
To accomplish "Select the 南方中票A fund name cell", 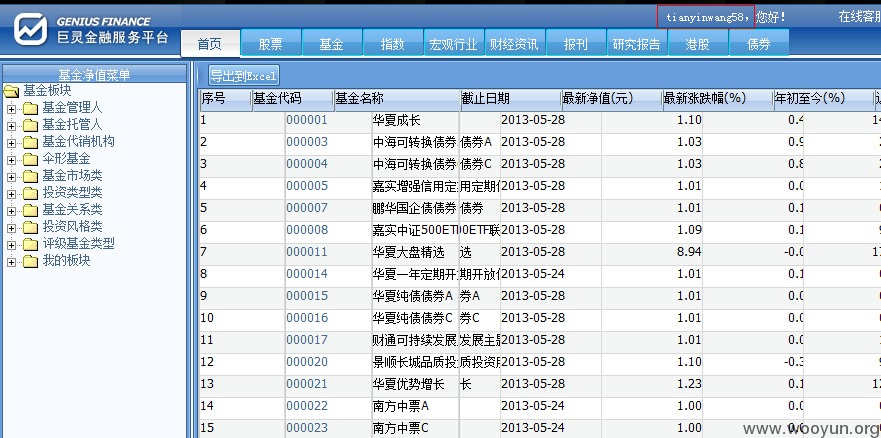I will (x=415, y=407).
